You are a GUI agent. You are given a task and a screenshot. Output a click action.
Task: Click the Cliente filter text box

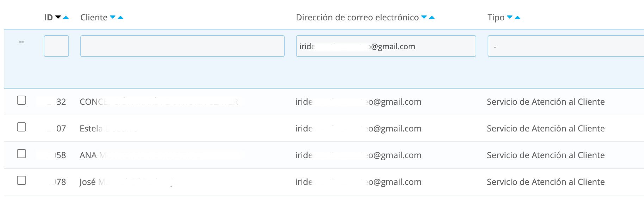(182, 46)
